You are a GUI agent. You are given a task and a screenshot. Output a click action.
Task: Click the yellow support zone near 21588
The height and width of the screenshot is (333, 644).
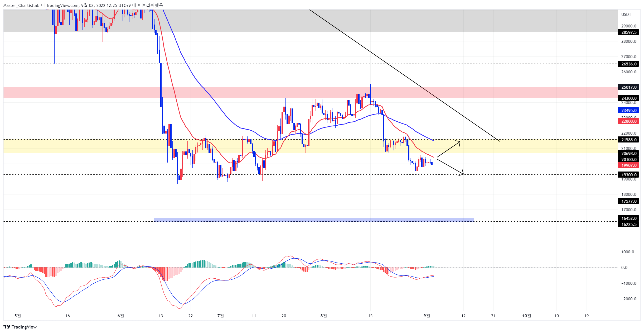[311, 146]
